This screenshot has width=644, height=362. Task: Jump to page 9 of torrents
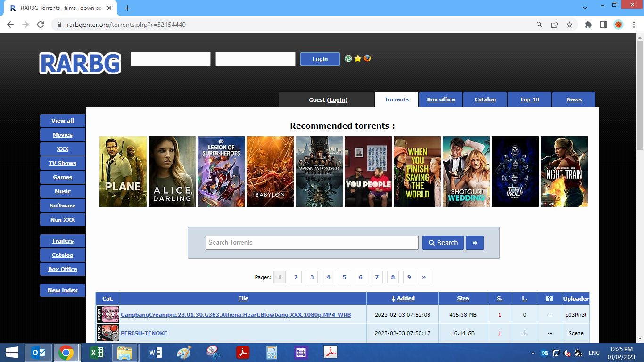pos(409,277)
